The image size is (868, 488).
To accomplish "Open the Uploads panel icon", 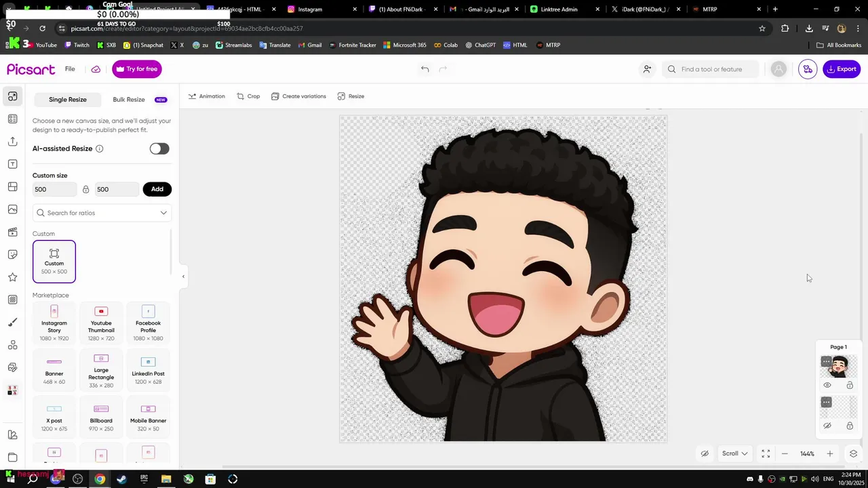I will [x=12, y=142].
